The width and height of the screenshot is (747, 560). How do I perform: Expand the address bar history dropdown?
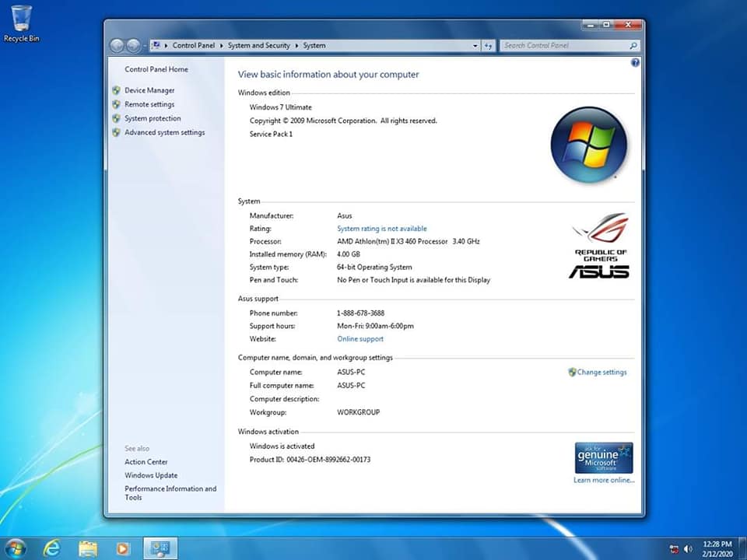tap(475, 46)
